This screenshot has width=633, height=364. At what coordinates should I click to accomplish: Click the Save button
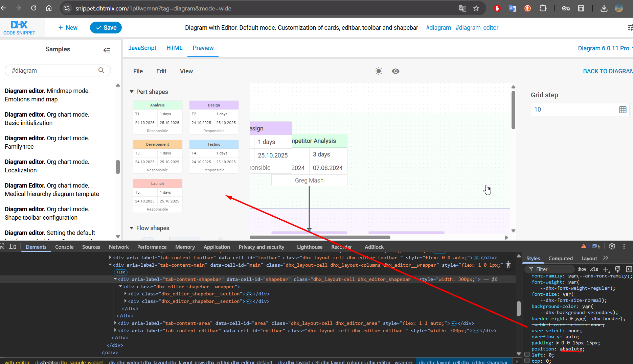[106, 28]
